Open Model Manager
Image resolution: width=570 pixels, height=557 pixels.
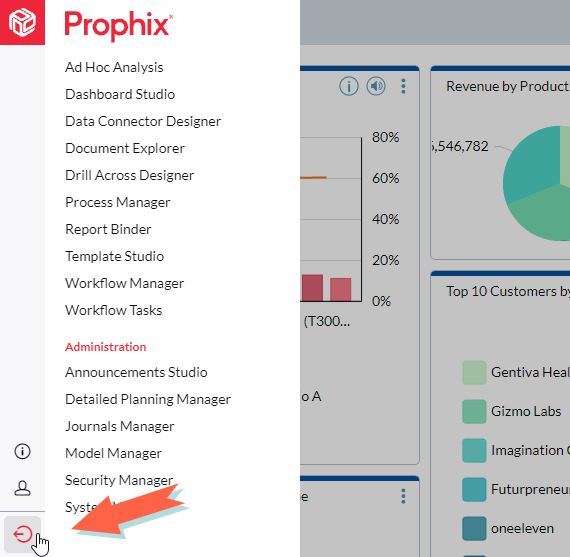(113, 453)
